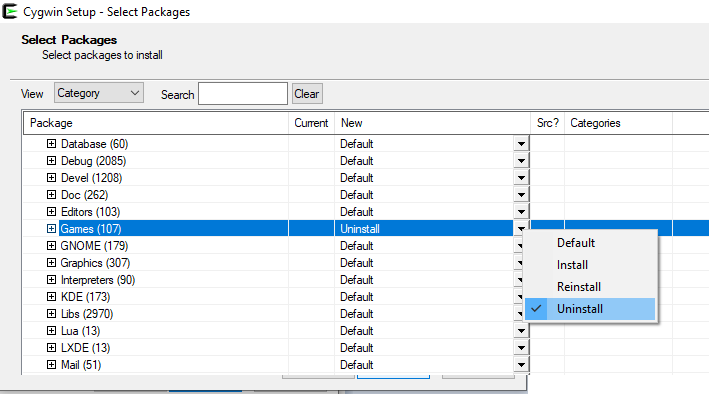Open the action dropdown for Debug row
This screenshot has height=394, width=709.
click(521, 161)
